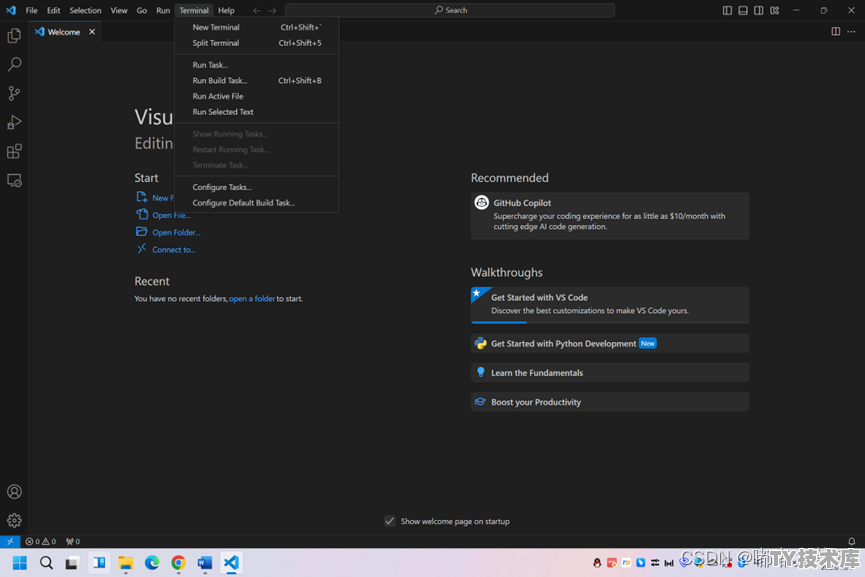Open the Run menu
The width and height of the screenshot is (865, 577).
pos(163,10)
